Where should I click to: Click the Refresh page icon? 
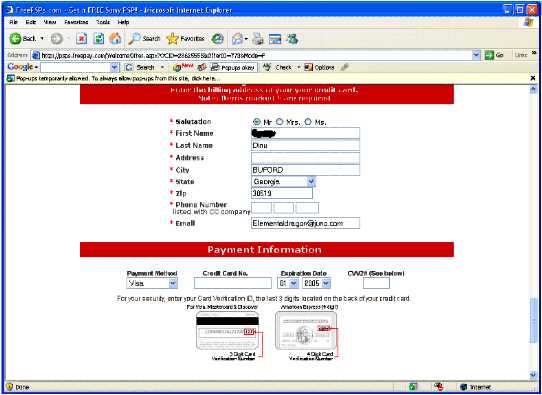click(x=99, y=39)
